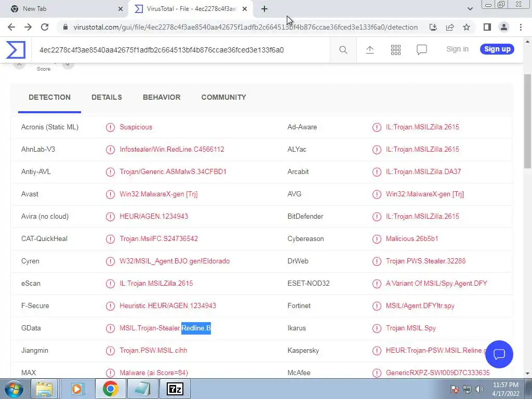Click the share page icon
The image size is (532, 399).
pos(450,27)
